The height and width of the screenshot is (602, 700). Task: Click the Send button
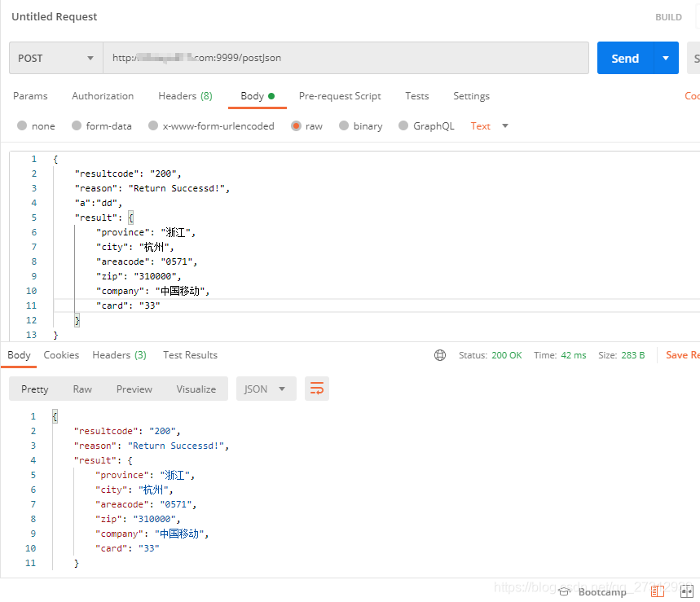(625, 59)
